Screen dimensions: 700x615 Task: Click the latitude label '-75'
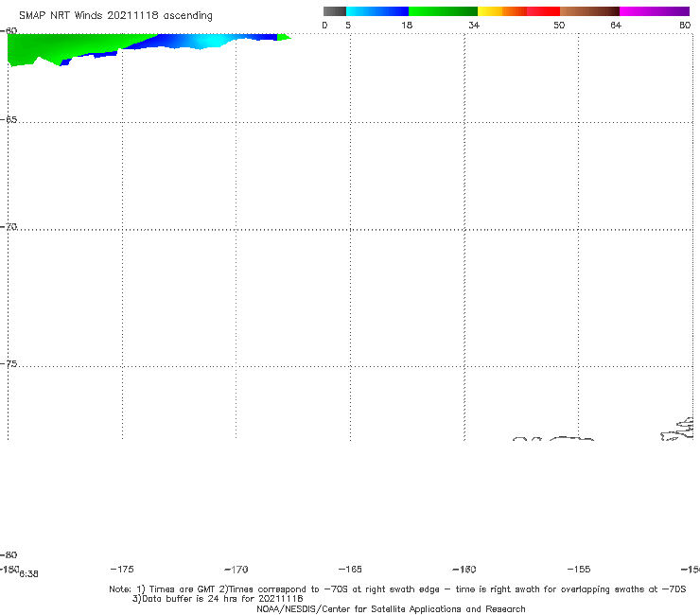pos(9,364)
